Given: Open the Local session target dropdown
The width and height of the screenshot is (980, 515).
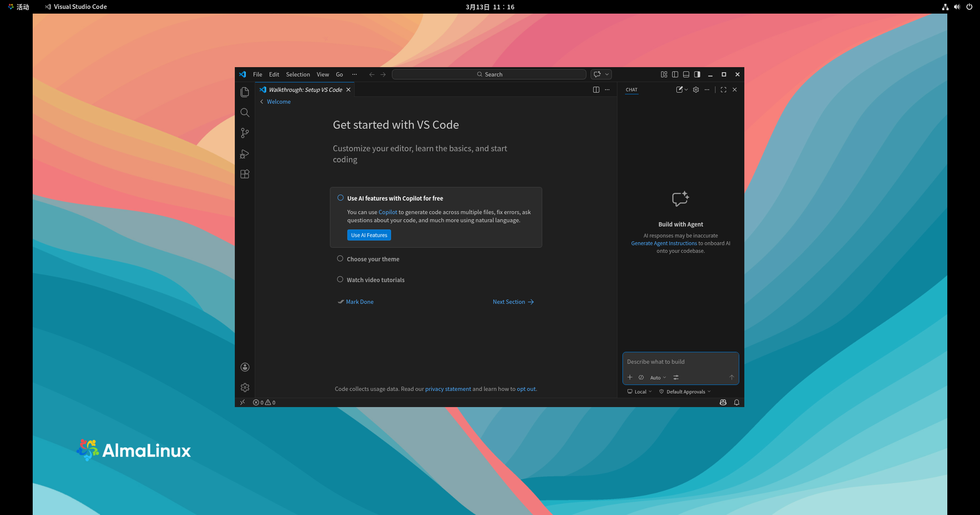Looking at the screenshot, I should coord(639,392).
